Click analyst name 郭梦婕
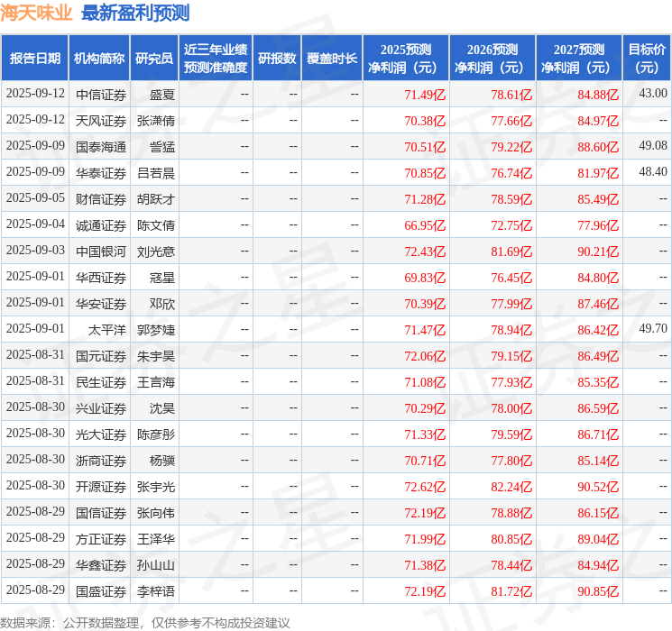 [156, 330]
